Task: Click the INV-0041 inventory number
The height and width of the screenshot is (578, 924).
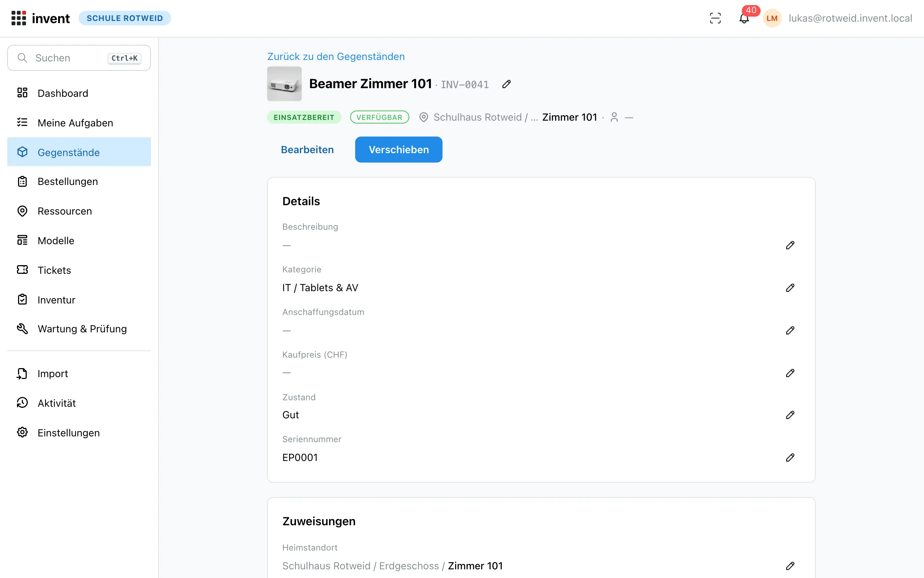Action: 465,85
